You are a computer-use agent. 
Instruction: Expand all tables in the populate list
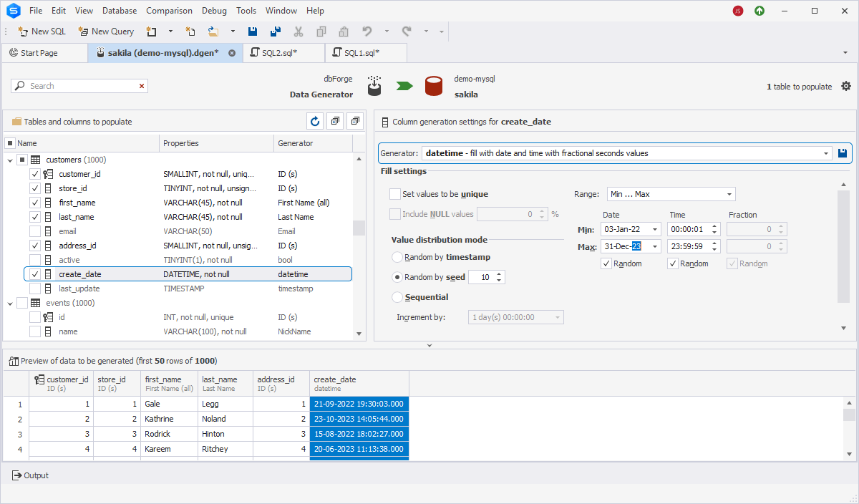pos(334,121)
